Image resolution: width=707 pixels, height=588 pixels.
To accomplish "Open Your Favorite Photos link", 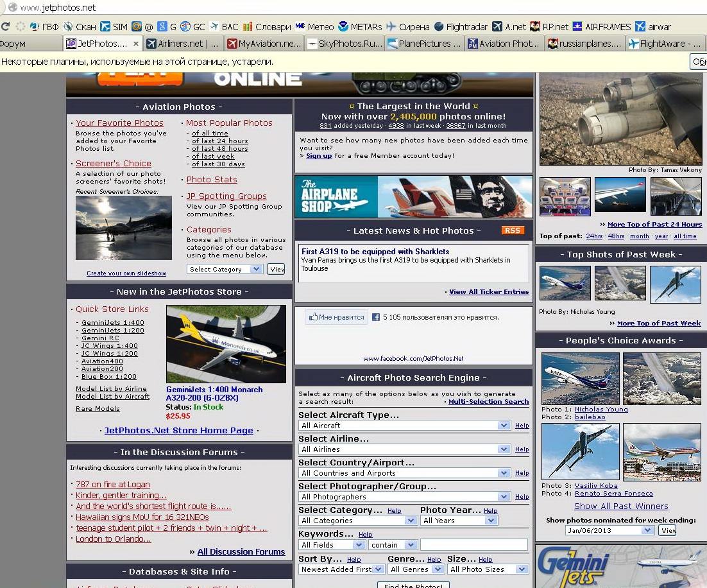I will [x=119, y=123].
